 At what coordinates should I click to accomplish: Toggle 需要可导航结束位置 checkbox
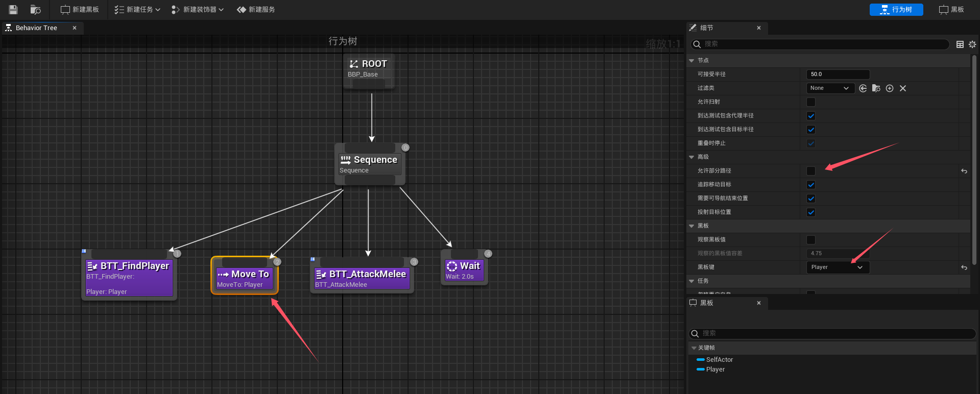pyautogui.click(x=811, y=199)
